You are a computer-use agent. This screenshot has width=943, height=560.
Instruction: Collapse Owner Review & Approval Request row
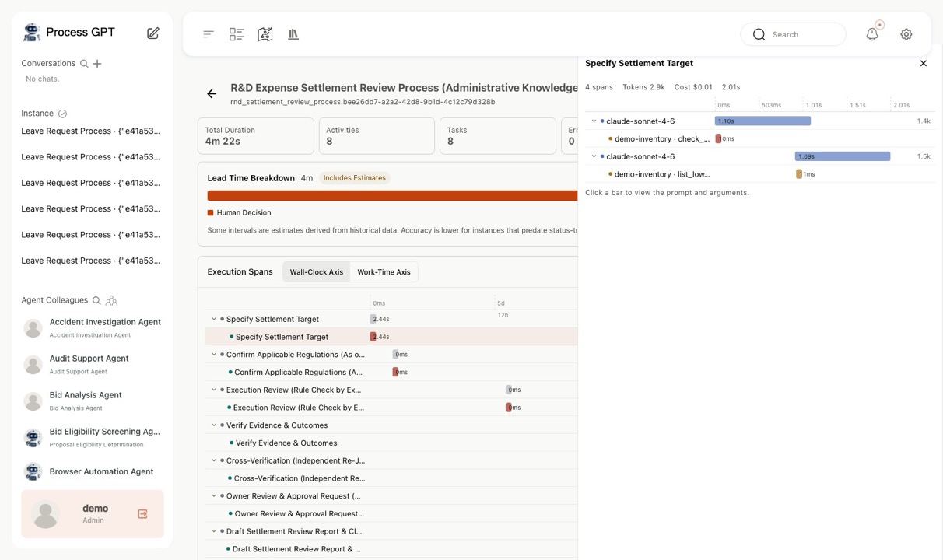click(214, 496)
